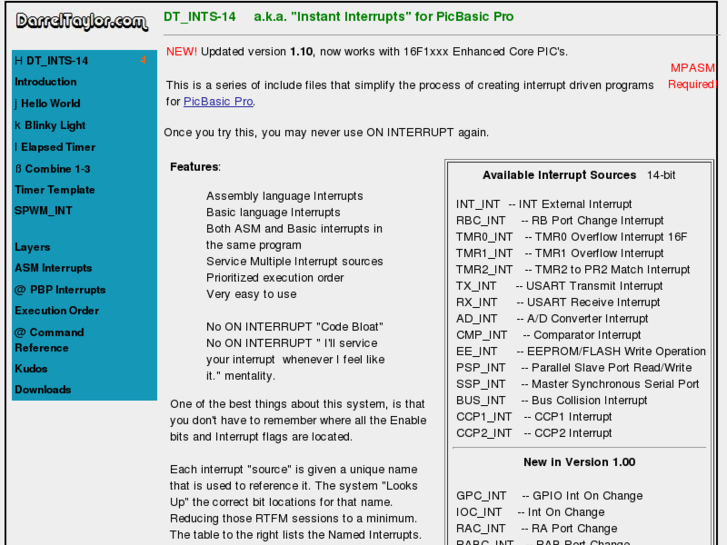Click the AD_INT table entry
This screenshot has height=545, width=727.
click(x=552, y=319)
